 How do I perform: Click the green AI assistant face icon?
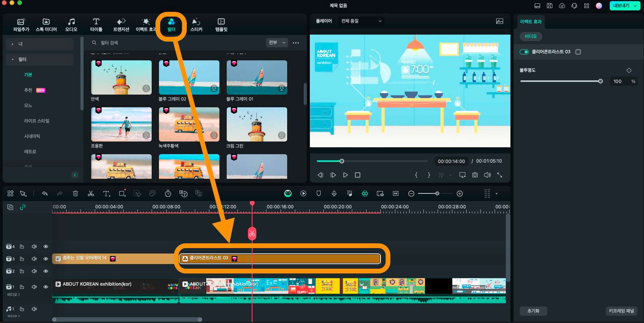click(x=288, y=193)
